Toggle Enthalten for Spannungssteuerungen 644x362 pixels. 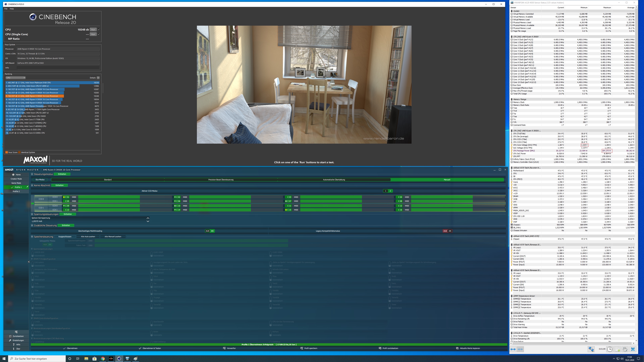68,214
